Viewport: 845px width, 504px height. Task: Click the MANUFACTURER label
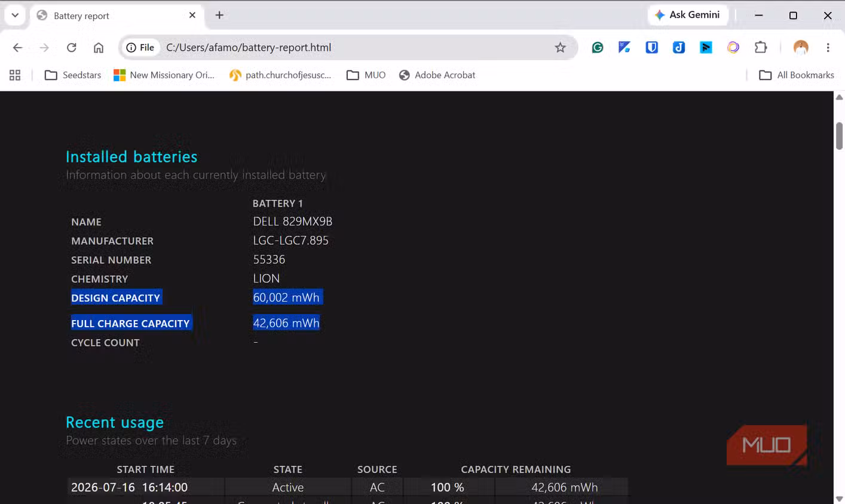point(112,241)
